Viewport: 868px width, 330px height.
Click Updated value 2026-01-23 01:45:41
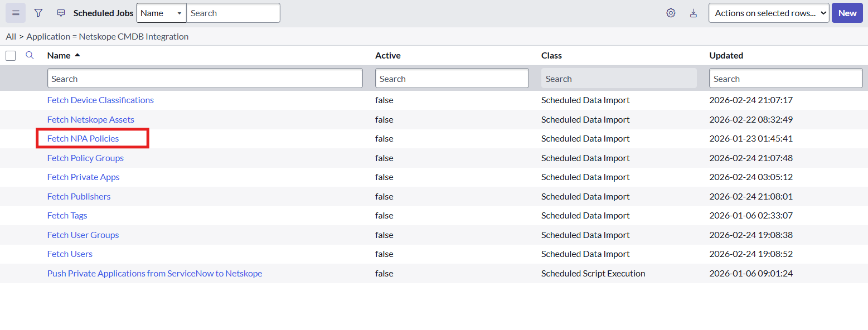pos(751,138)
